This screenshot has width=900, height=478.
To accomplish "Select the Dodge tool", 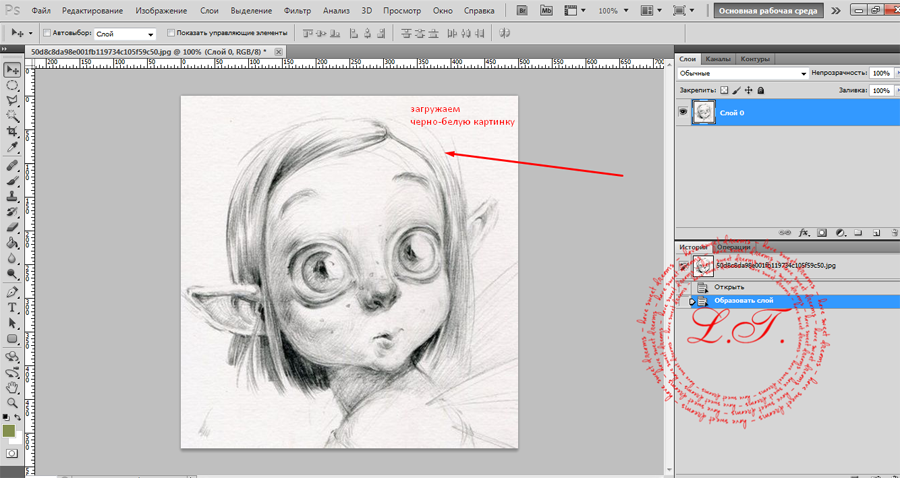I will pos(12,274).
